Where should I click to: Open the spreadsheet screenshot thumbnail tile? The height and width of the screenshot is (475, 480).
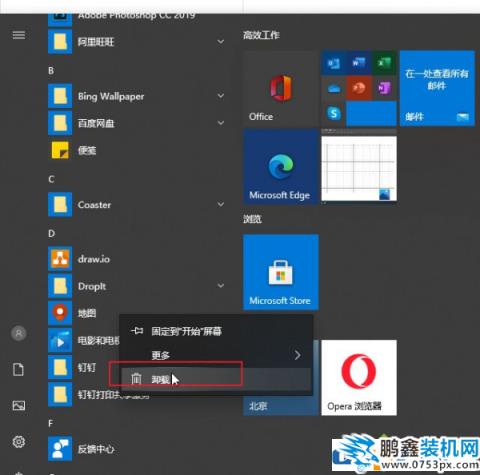tap(359, 167)
